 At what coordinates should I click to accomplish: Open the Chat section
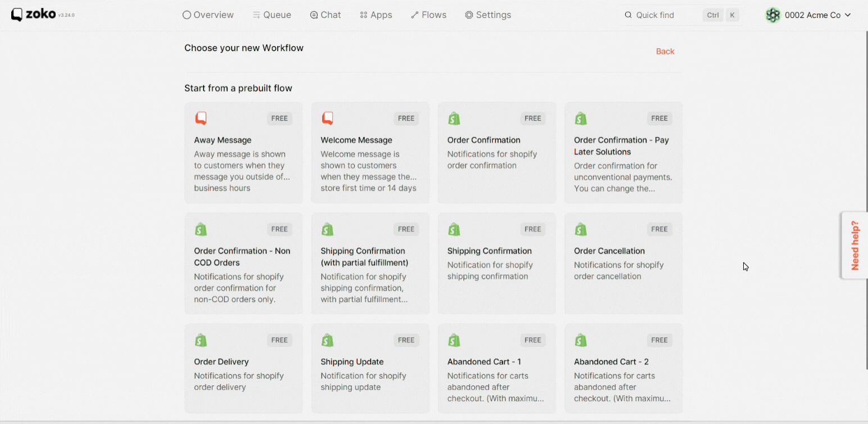tap(325, 15)
